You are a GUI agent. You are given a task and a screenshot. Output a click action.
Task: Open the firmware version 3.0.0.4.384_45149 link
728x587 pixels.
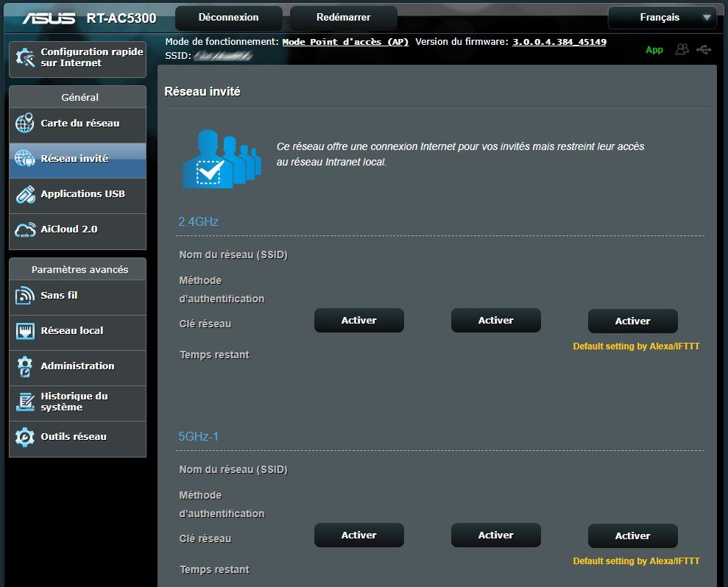(559, 42)
